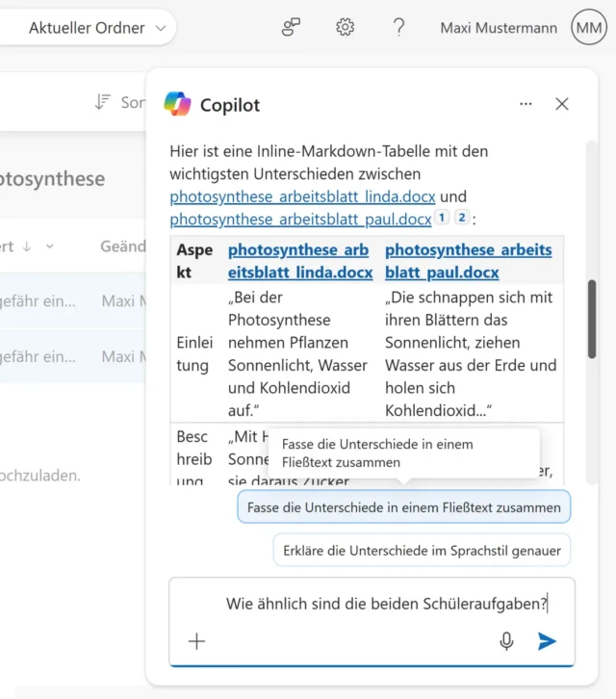Open the help question mark icon

[x=398, y=27]
